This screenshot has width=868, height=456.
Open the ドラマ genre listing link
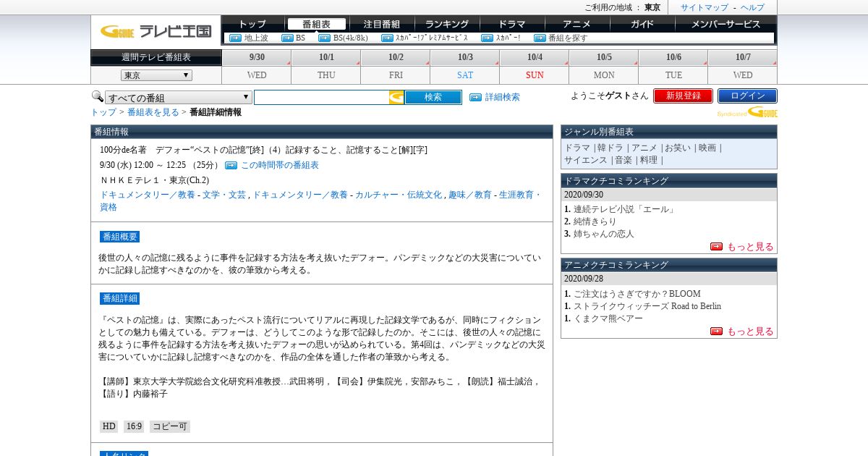pyautogui.click(x=577, y=148)
